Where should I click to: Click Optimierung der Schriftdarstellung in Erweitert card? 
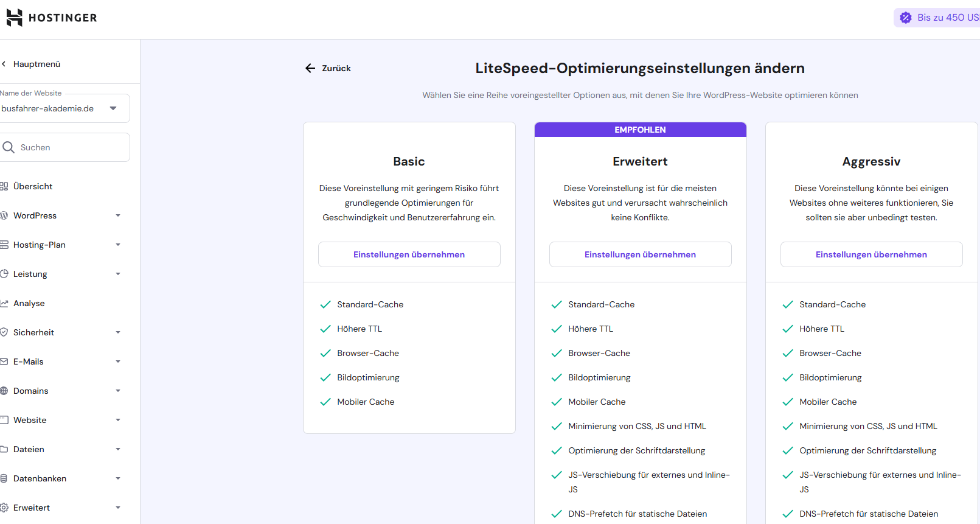click(637, 450)
